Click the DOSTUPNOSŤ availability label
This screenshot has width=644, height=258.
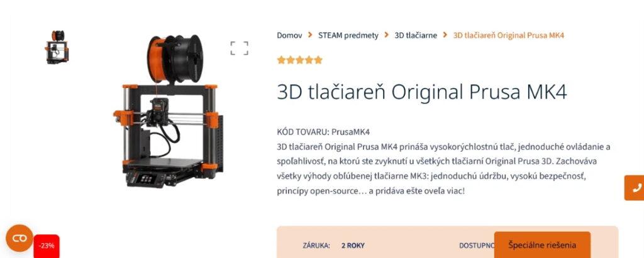[x=477, y=245]
